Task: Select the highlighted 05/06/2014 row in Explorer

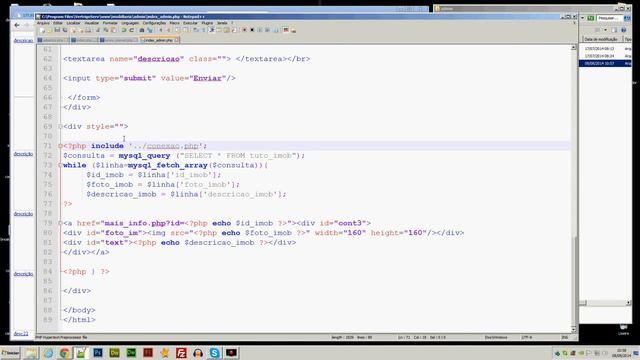Action: 605,63
